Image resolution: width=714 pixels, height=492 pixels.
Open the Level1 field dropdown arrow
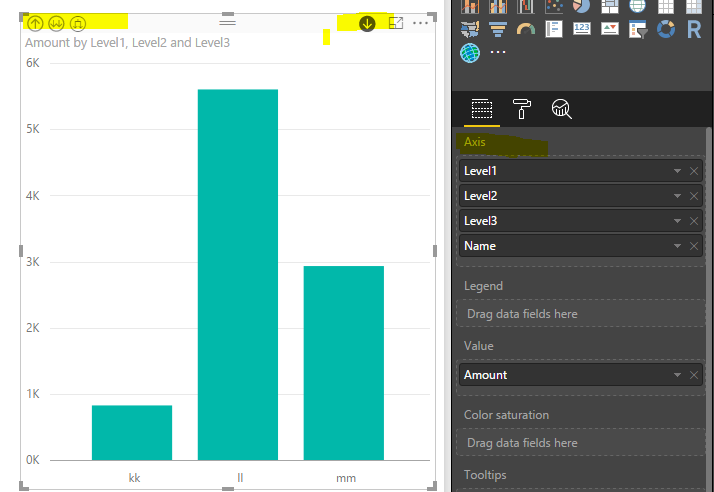click(677, 171)
